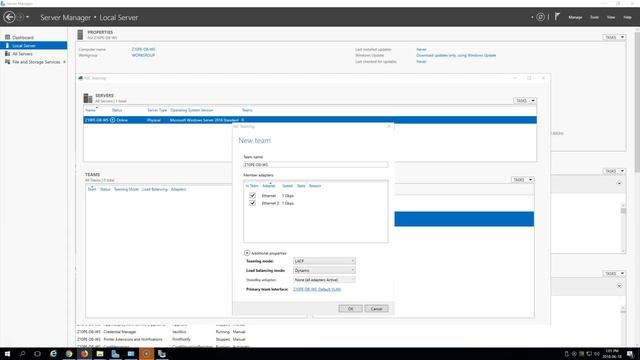Screen dimensions: 640x360
Task: Collapse the panel using the upper-right chevron expander
Action: 619,183
